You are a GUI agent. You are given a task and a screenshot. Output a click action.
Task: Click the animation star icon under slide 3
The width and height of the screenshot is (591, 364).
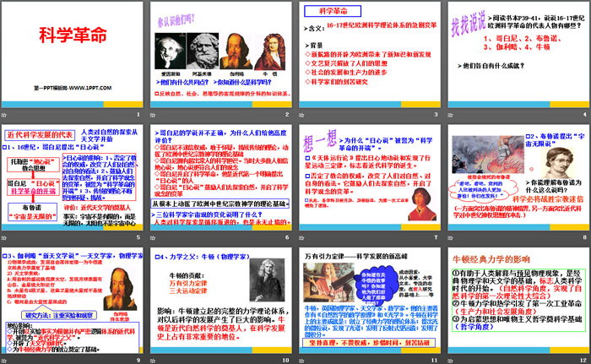click(301, 115)
